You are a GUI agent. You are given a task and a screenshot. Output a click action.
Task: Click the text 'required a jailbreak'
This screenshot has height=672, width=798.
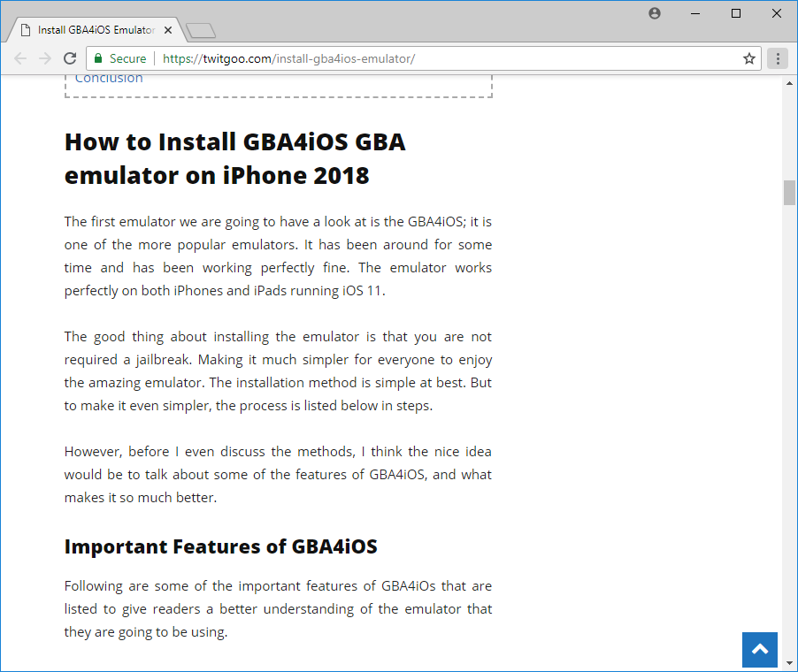127,360
